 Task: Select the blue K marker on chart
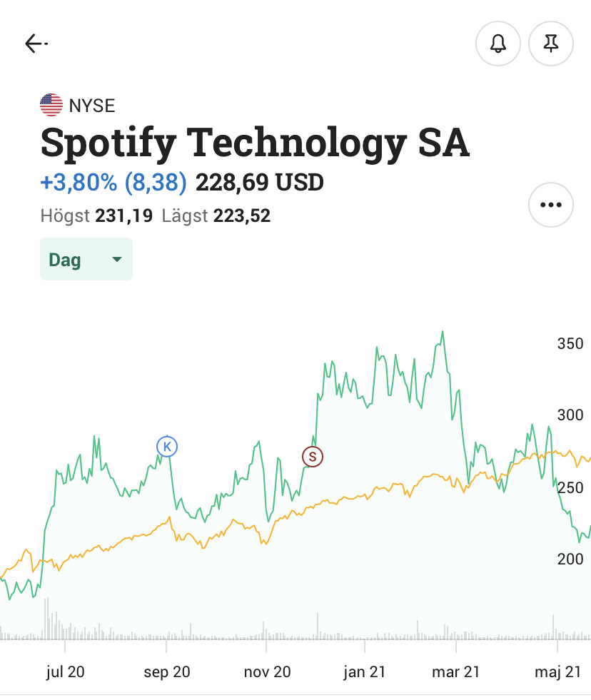tap(167, 447)
